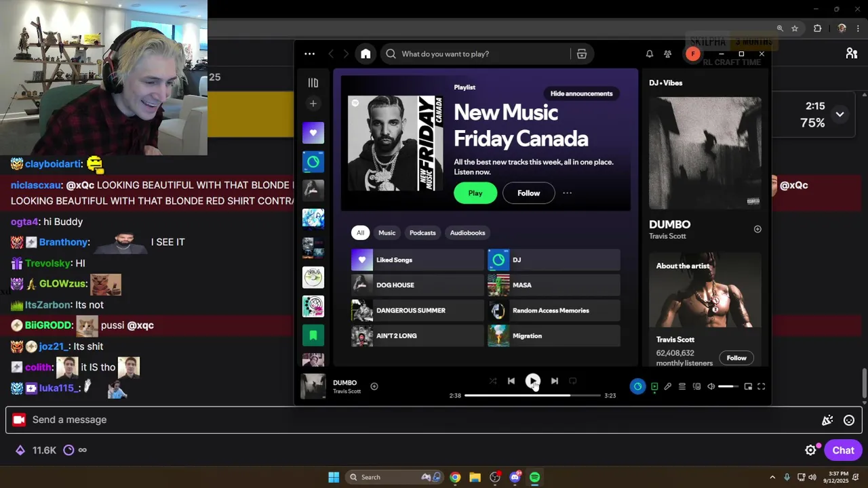Image resolution: width=868 pixels, height=488 pixels.
Task: Open the DJ tile
Action: [554, 260]
